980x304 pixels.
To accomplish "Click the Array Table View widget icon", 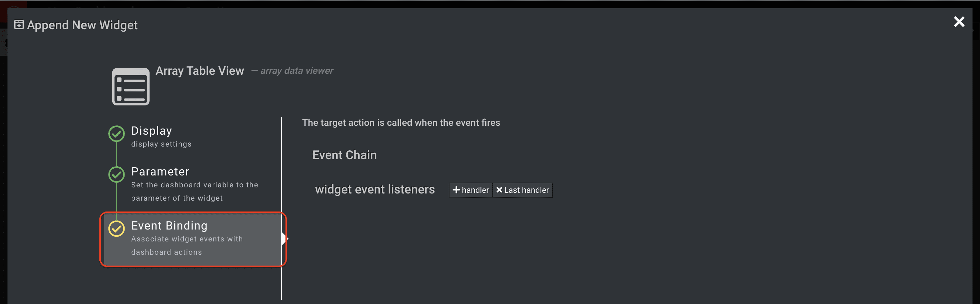I will [130, 87].
